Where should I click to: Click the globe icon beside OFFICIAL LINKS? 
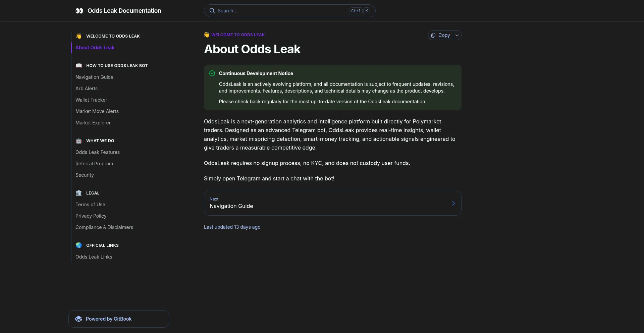click(x=78, y=245)
